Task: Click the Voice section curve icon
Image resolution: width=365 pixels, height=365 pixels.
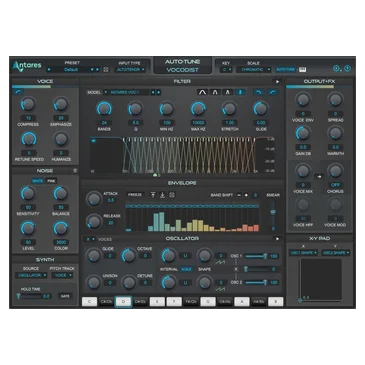Action: (x=18, y=91)
